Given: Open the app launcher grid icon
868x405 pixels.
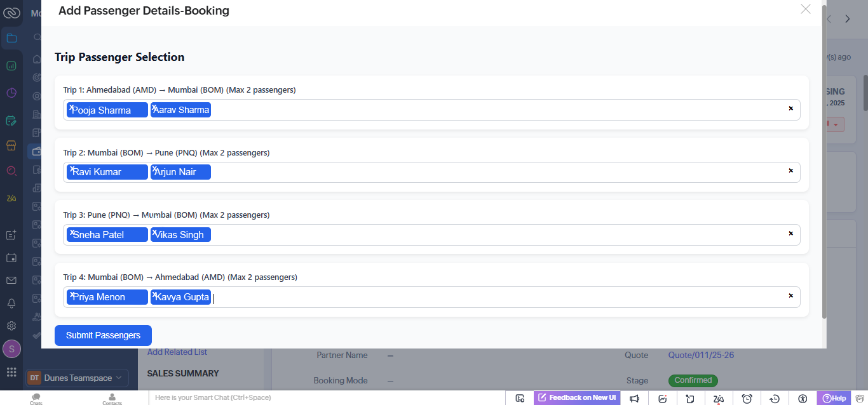Looking at the screenshot, I should click(11, 372).
